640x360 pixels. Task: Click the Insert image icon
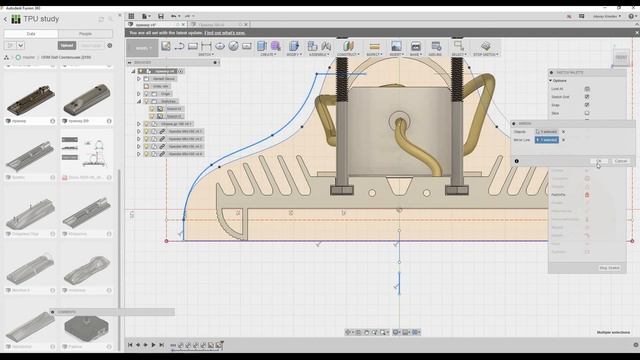(x=396, y=46)
